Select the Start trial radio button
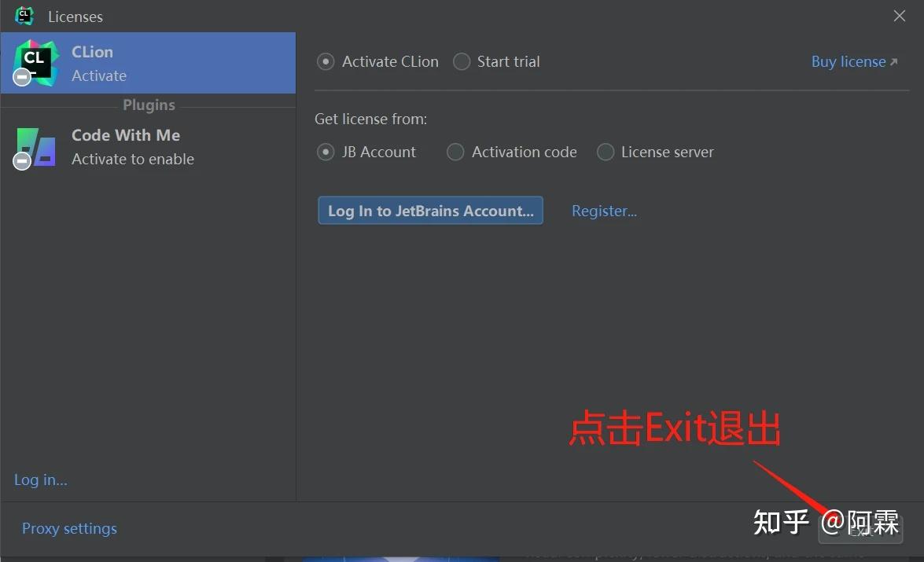This screenshot has width=924, height=562. 462,61
